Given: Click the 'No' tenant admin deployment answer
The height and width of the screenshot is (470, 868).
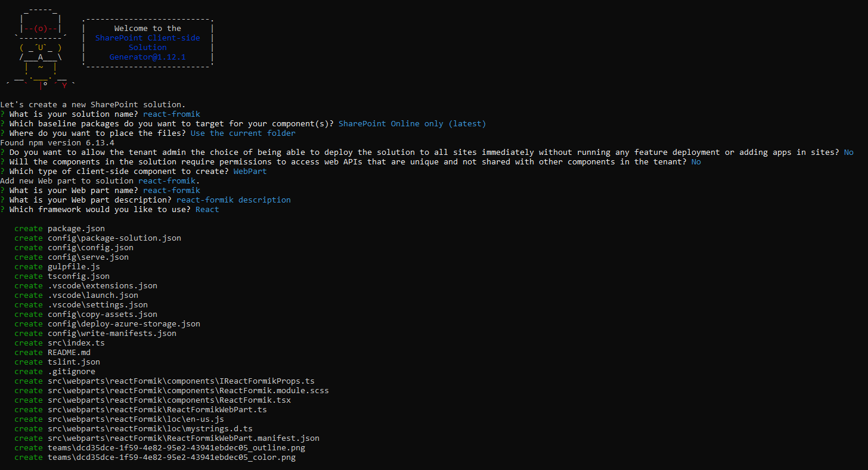Looking at the screenshot, I should tap(849, 152).
